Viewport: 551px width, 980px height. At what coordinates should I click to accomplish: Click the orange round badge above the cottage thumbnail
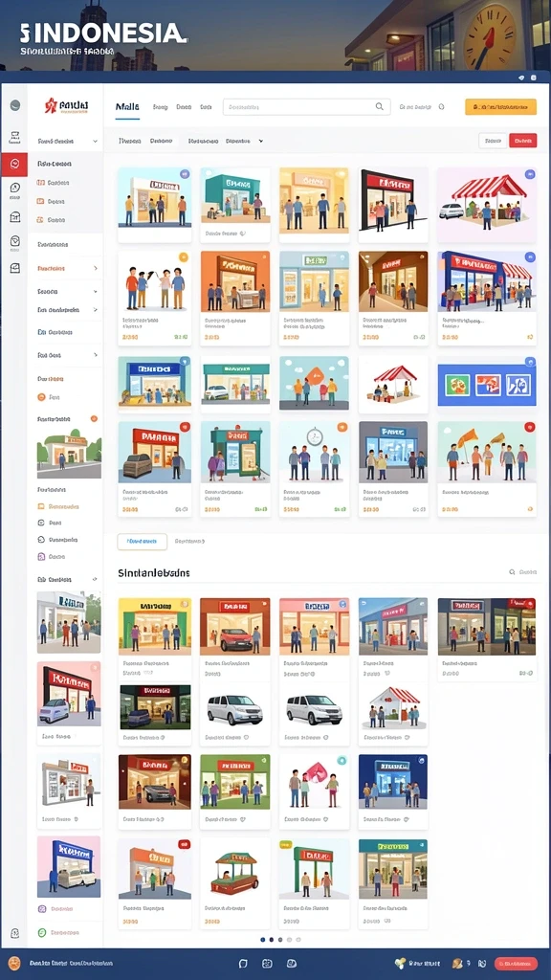(94, 419)
